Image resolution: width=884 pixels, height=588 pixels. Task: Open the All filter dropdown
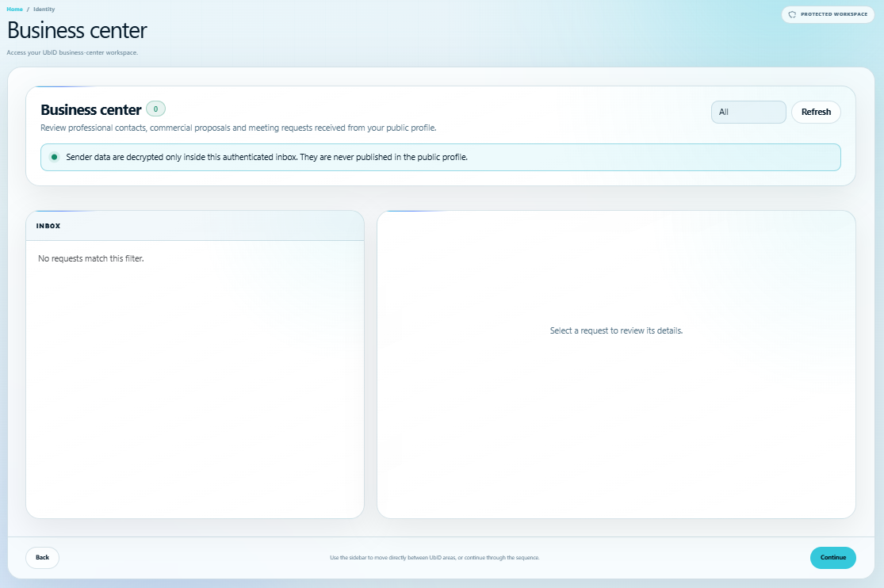click(748, 112)
